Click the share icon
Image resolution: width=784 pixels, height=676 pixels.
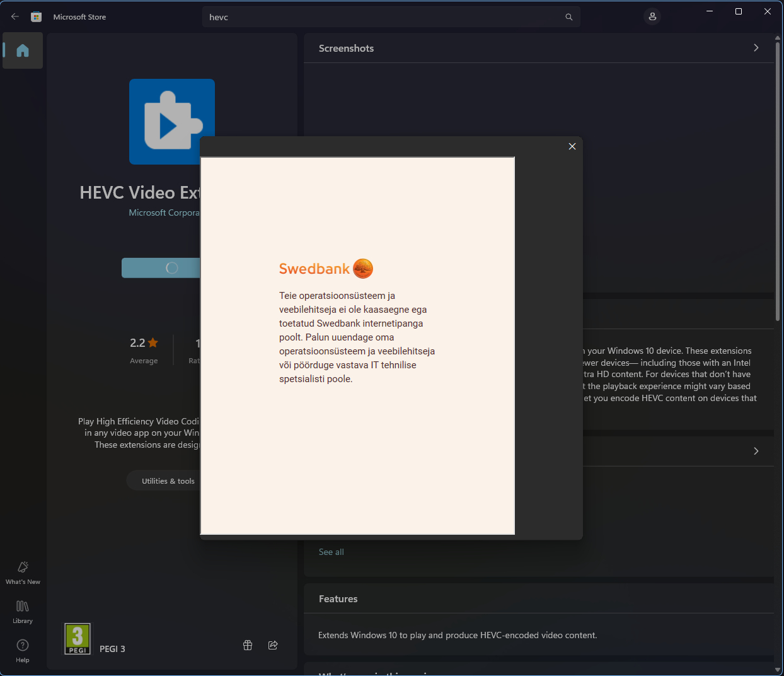273,645
